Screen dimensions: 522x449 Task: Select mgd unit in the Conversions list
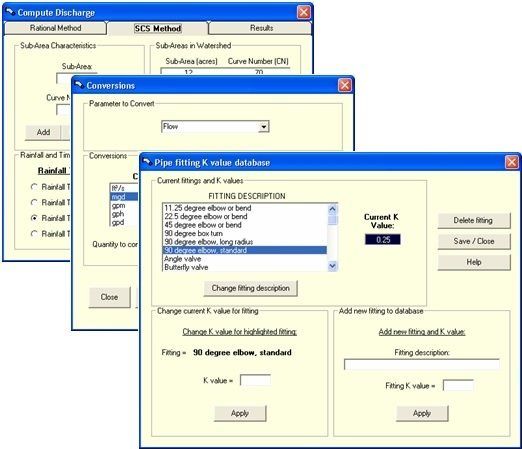tap(124, 197)
